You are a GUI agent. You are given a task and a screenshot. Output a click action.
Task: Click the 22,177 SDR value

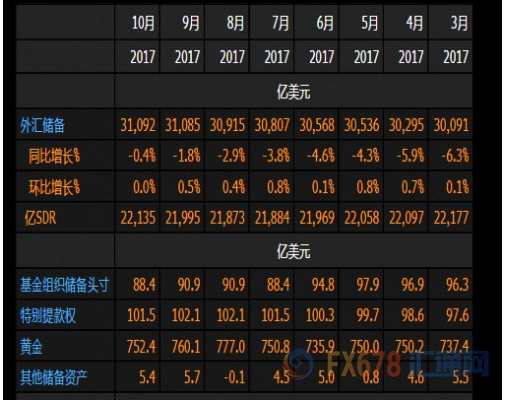(x=451, y=218)
